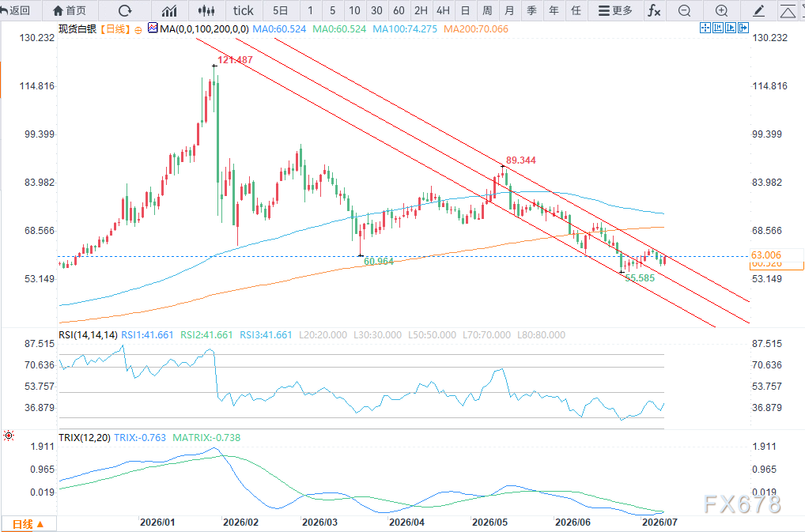The width and height of the screenshot is (805, 532).
Task: Toggle the first blue layout icon at chart top right
Action: tap(705, 28)
